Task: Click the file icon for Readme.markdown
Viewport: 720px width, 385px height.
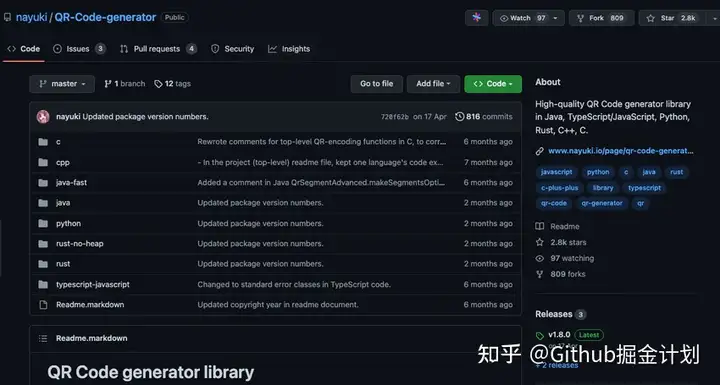Action: tap(43, 305)
